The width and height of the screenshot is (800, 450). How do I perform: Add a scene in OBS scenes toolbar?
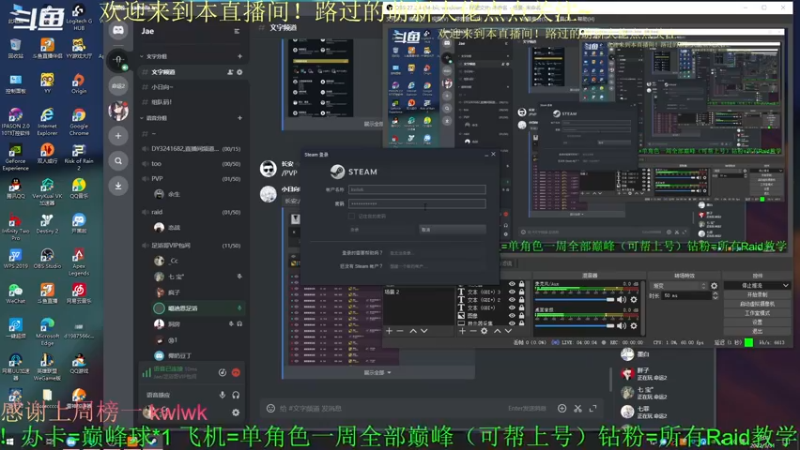pos(389,331)
